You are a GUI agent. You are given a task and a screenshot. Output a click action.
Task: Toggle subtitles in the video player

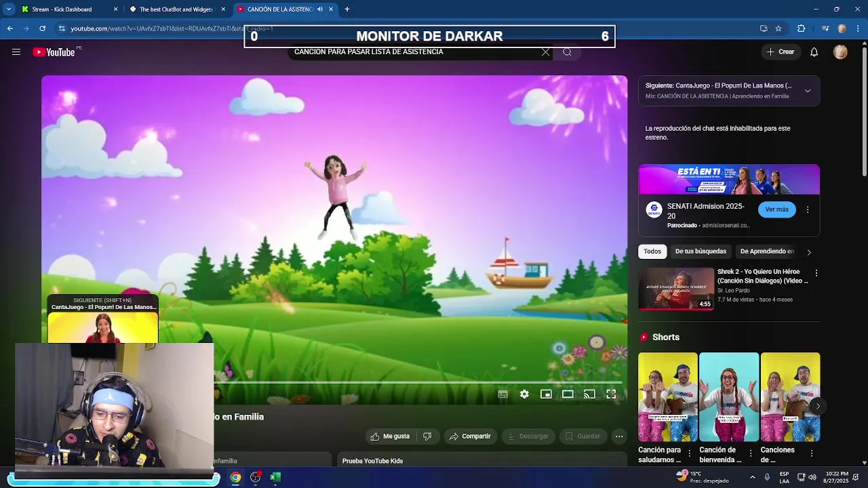pyautogui.click(x=502, y=394)
